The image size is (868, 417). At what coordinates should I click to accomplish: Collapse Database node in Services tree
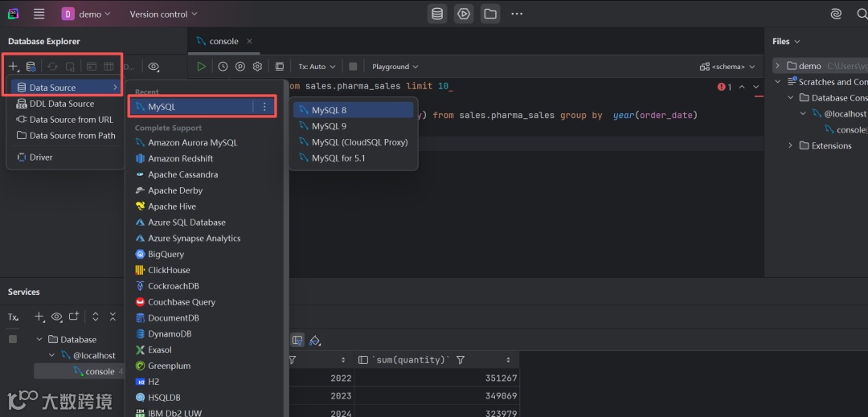pos(39,340)
